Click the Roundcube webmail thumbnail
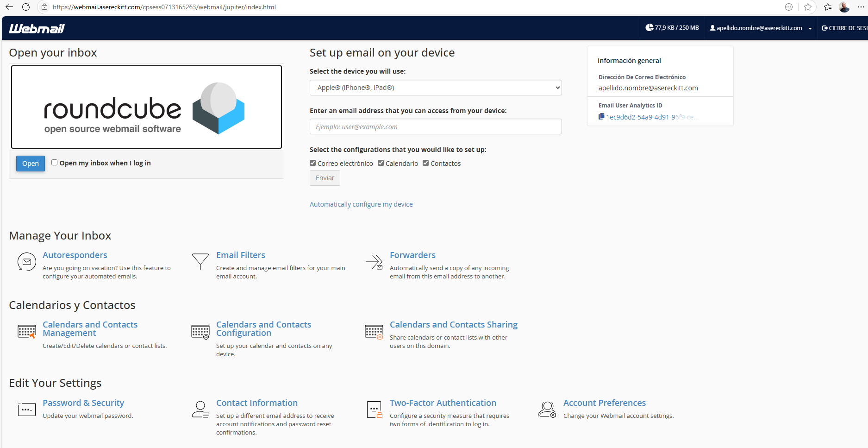The width and height of the screenshot is (868, 448). coord(146,107)
